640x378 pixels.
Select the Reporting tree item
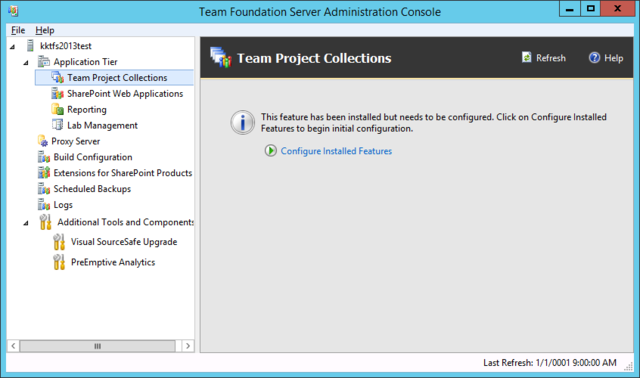coord(87,109)
